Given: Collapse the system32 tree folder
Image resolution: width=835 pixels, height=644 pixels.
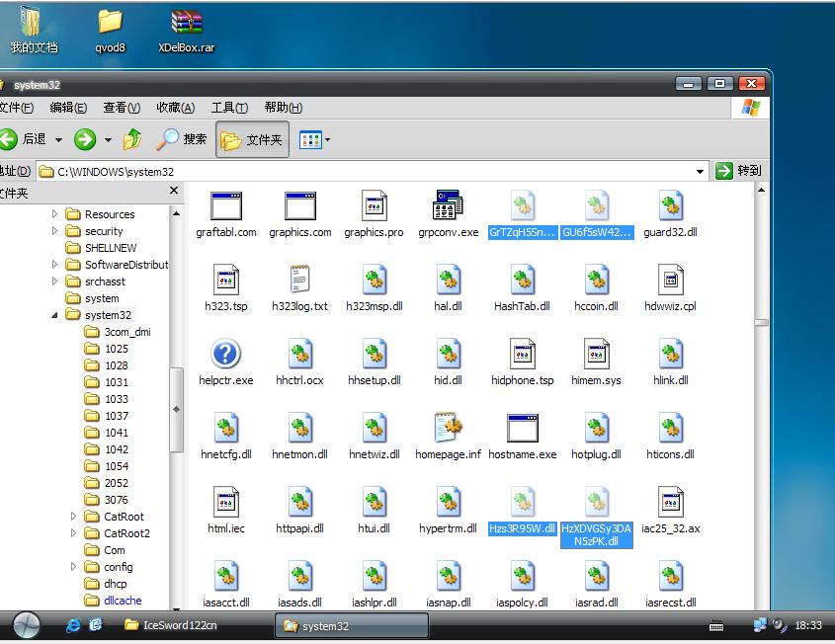Looking at the screenshot, I should tap(55, 315).
